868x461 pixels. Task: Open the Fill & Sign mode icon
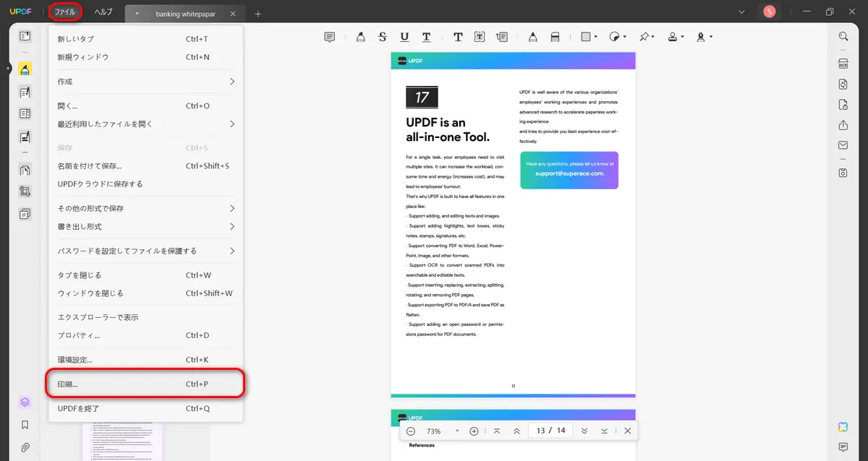tap(25, 136)
